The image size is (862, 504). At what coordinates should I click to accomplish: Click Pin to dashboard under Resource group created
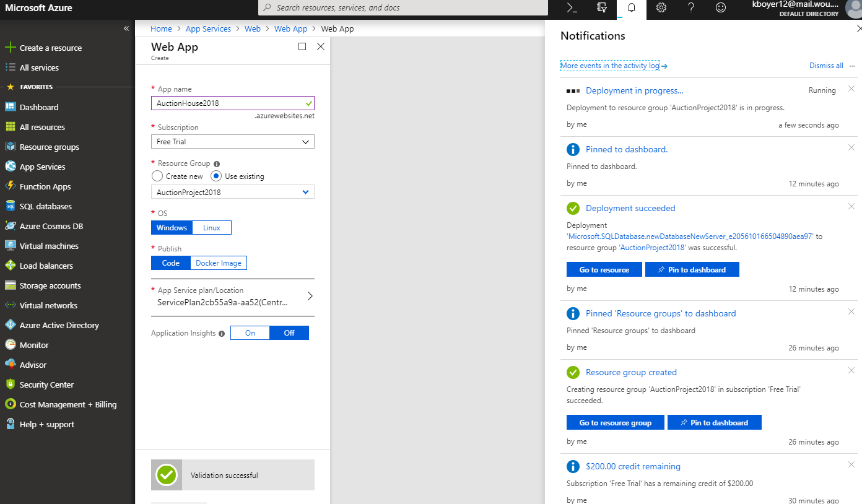(715, 423)
